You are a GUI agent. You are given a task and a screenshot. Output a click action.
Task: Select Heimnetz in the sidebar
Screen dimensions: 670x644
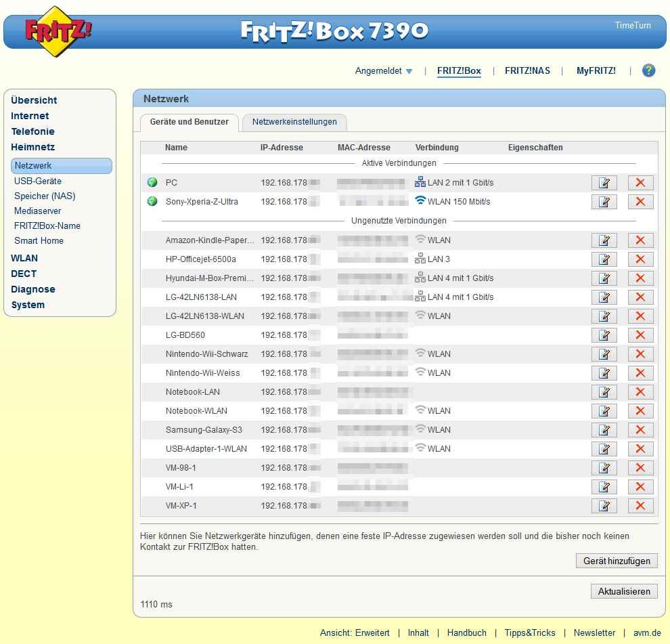33,147
